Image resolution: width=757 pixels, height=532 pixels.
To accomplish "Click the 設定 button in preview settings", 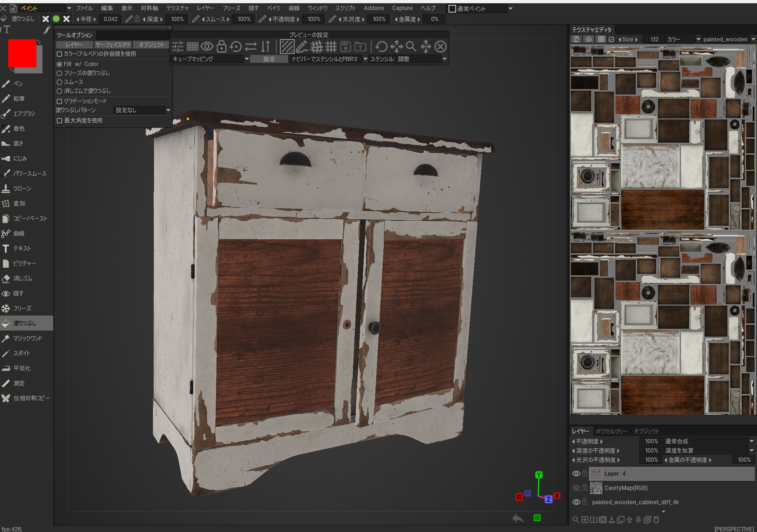I will (269, 59).
